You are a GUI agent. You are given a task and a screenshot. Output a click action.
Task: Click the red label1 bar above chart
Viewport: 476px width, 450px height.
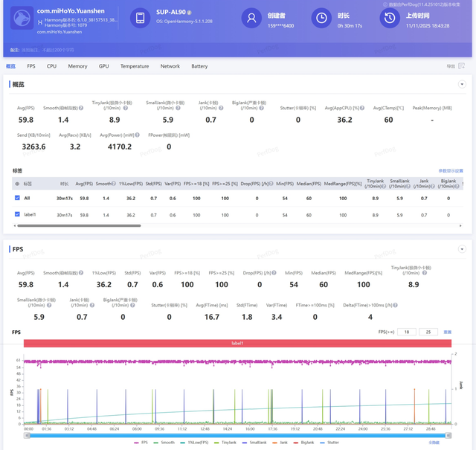(x=238, y=344)
